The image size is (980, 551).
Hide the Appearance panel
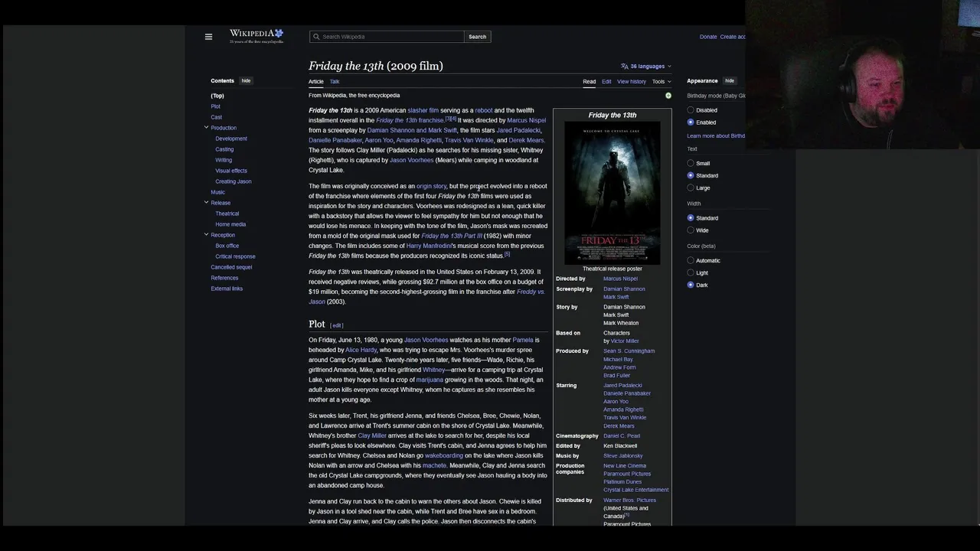pos(730,80)
